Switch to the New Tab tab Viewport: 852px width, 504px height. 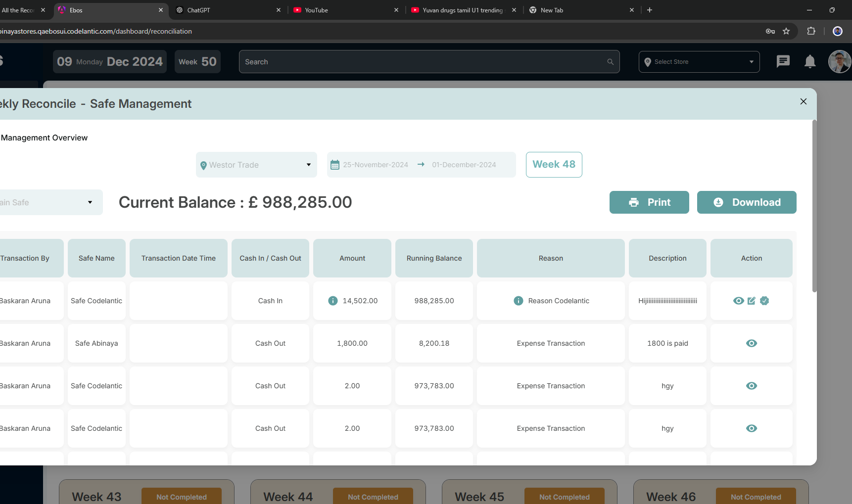[x=581, y=10]
